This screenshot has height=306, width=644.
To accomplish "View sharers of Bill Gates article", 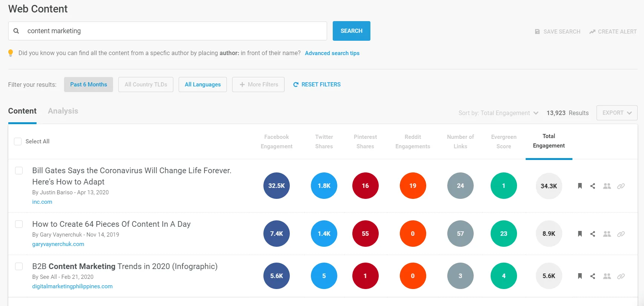I will pos(607,186).
